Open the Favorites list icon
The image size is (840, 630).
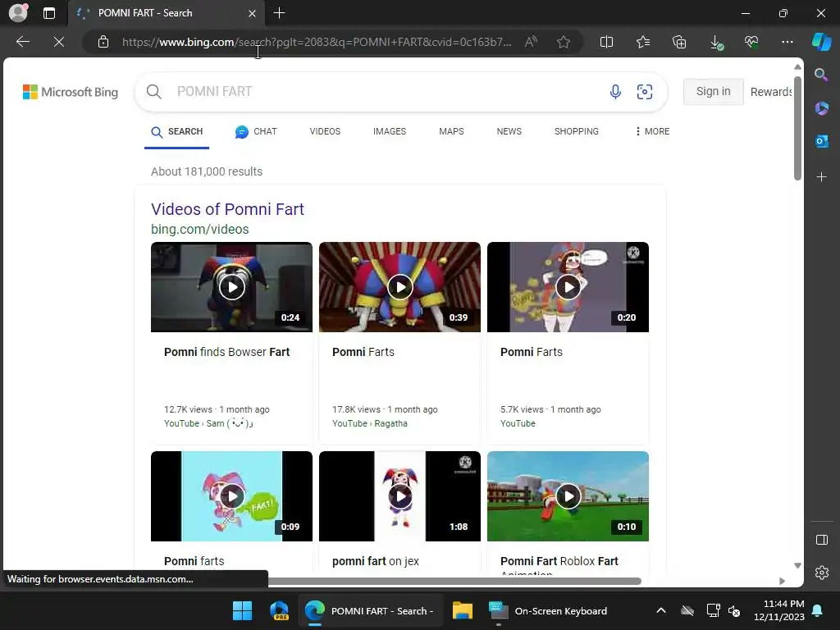click(643, 42)
